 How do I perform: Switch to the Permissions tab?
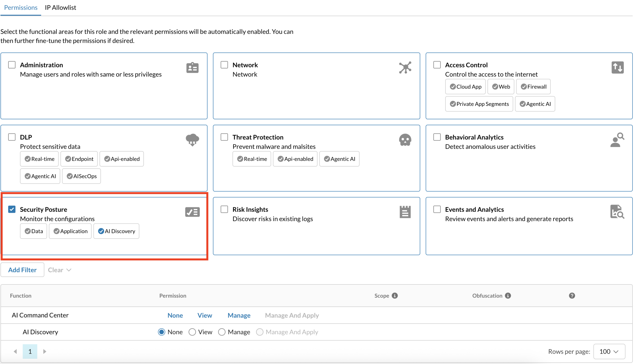pos(21,7)
